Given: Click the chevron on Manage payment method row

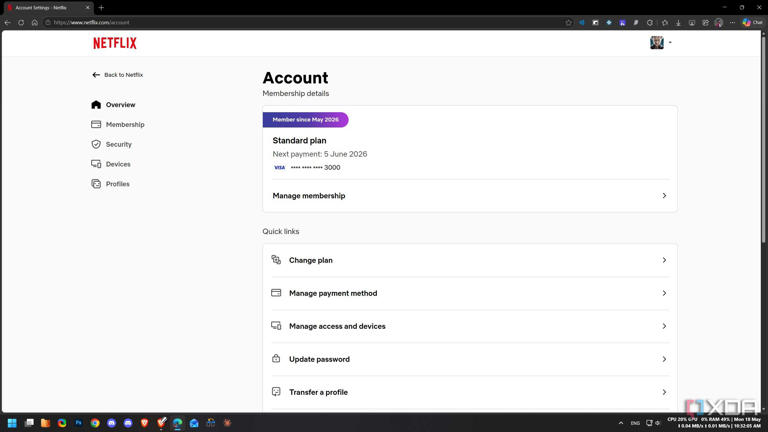Looking at the screenshot, I should click(664, 293).
